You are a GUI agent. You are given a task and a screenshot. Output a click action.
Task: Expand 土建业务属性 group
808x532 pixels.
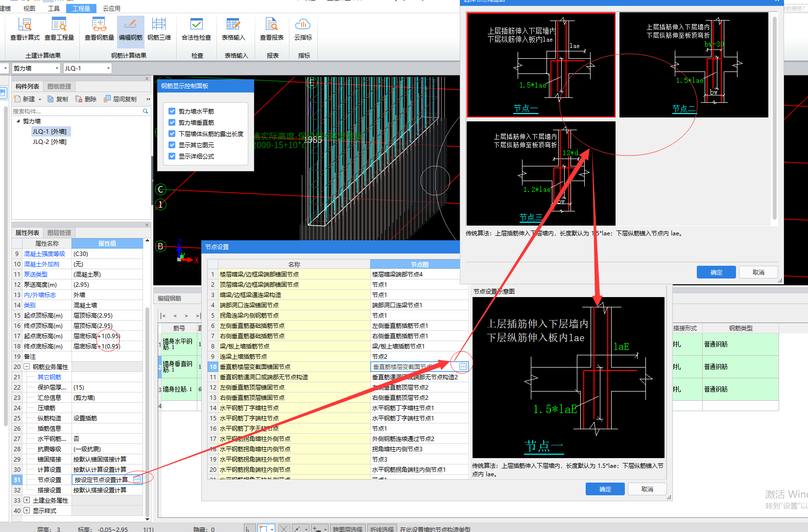(27, 500)
